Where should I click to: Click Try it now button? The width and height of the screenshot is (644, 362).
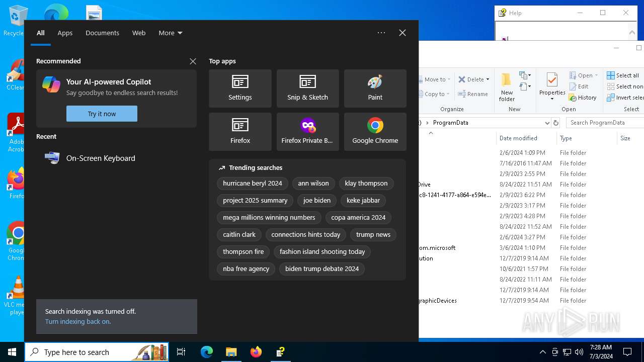pyautogui.click(x=102, y=114)
